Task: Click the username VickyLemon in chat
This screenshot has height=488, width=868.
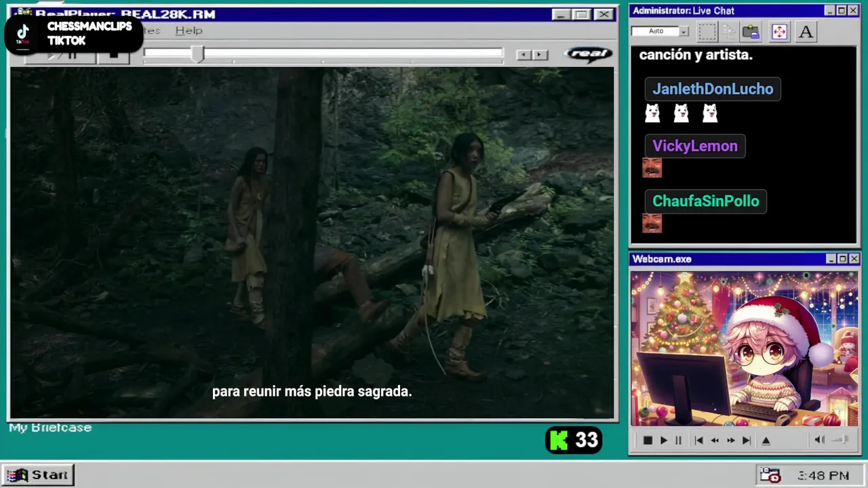Action: (x=695, y=146)
